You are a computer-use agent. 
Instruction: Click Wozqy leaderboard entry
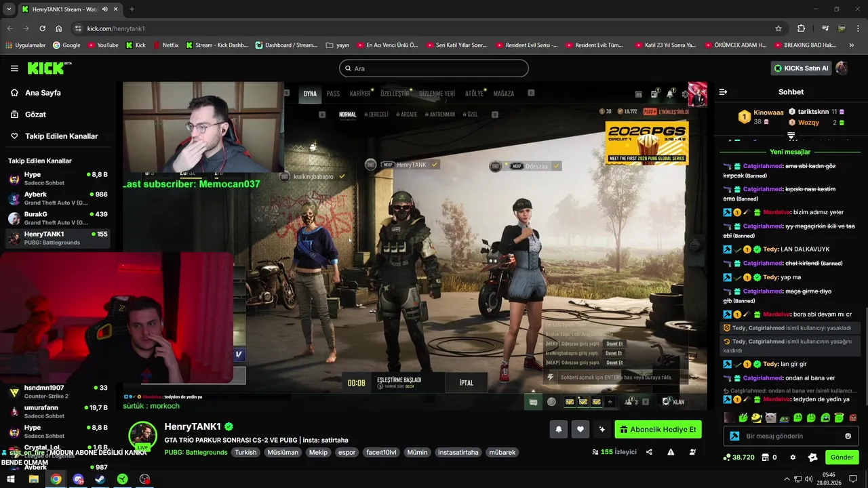click(x=816, y=123)
